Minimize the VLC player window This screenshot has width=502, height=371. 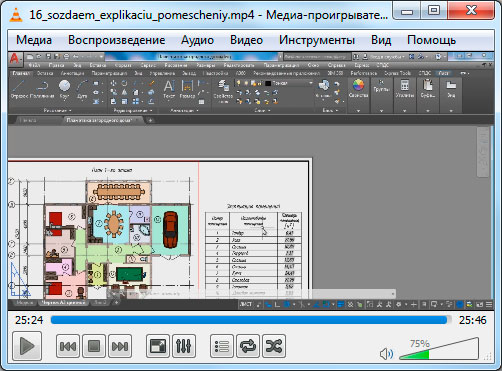point(407,12)
